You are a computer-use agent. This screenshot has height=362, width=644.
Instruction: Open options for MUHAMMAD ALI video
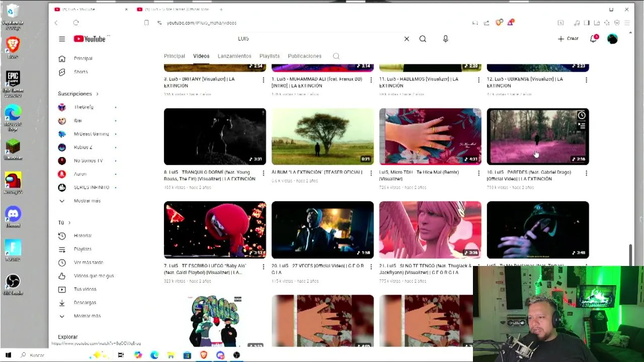(x=371, y=80)
